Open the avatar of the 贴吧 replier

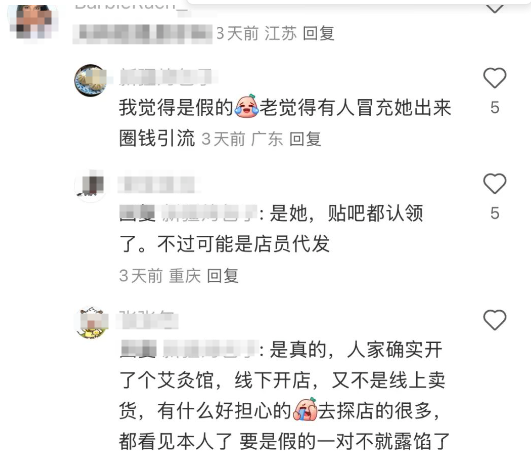[x=90, y=185]
